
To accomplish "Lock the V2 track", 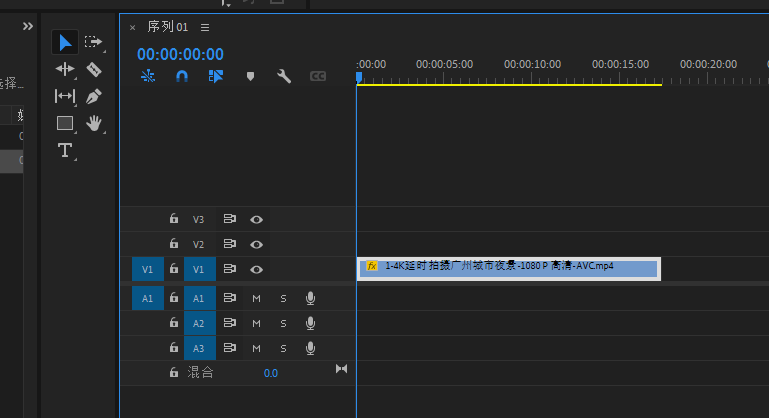I will click(173, 244).
